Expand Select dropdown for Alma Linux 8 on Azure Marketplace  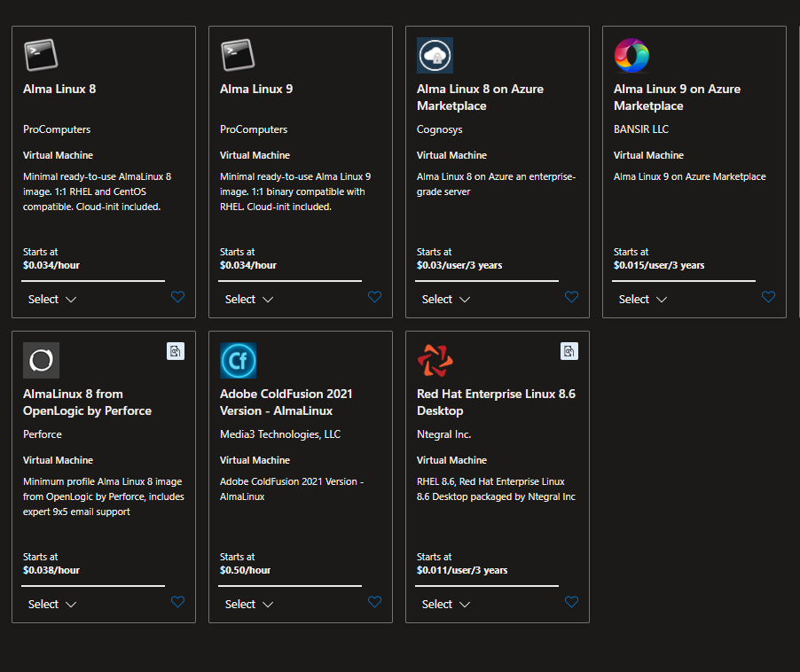[446, 300]
